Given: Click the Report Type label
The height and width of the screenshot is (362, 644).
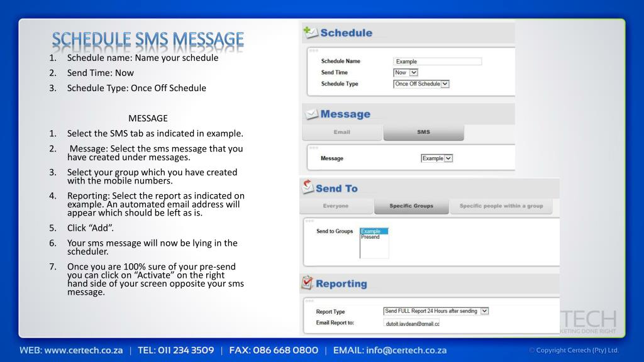Looking at the screenshot, I should 330,312.
